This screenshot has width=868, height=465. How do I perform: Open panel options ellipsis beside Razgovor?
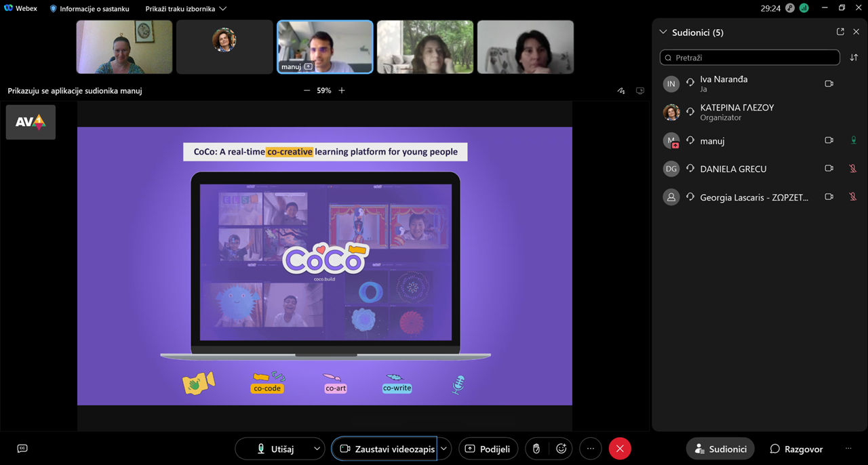[x=848, y=449]
